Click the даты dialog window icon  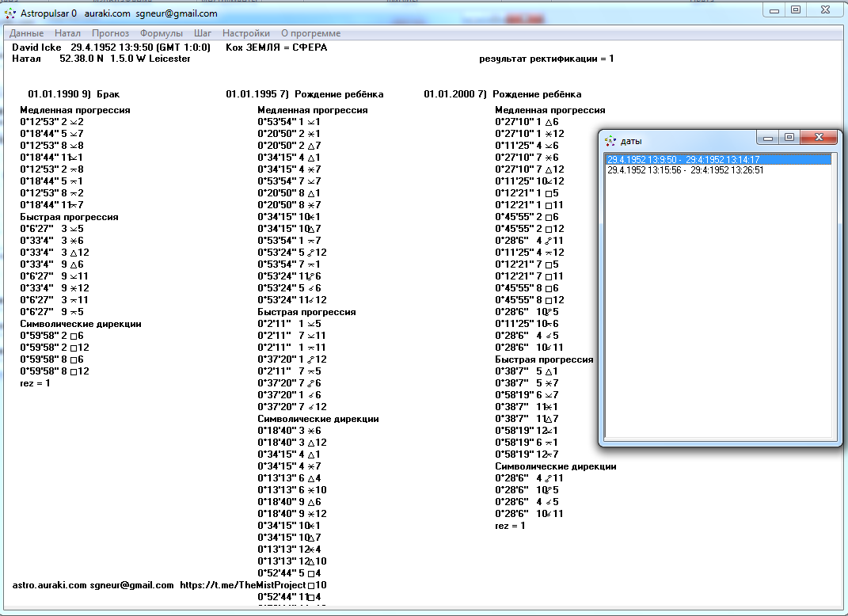pos(610,141)
